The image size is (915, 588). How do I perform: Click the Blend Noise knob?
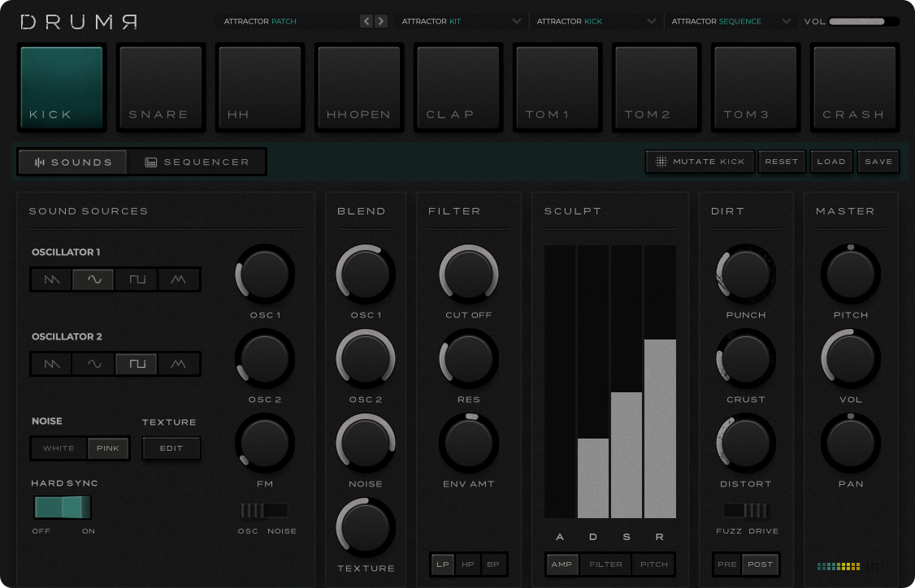pyautogui.click(x=366, y=443)
